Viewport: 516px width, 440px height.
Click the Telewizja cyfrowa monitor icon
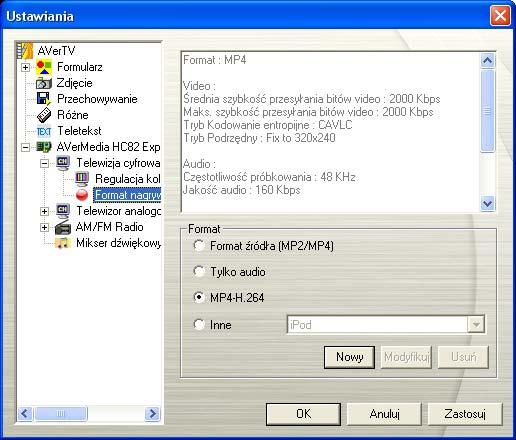pyautogui.click(x=63, y=163)
